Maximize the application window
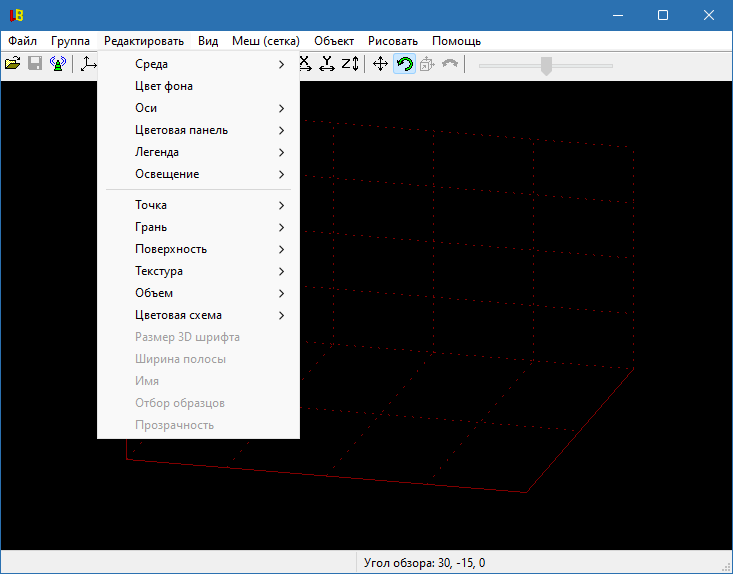Image resolution: width=733 pixels, height=574 pixels. coord(663,15)
